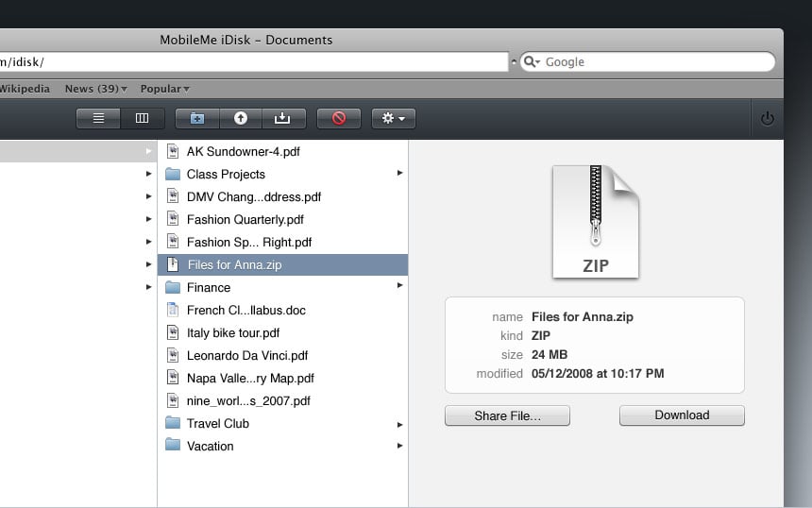Viewport: 812px width, 508px height.
Task: Open the search magnifier dropdown icon
Action: click(532, 62)
